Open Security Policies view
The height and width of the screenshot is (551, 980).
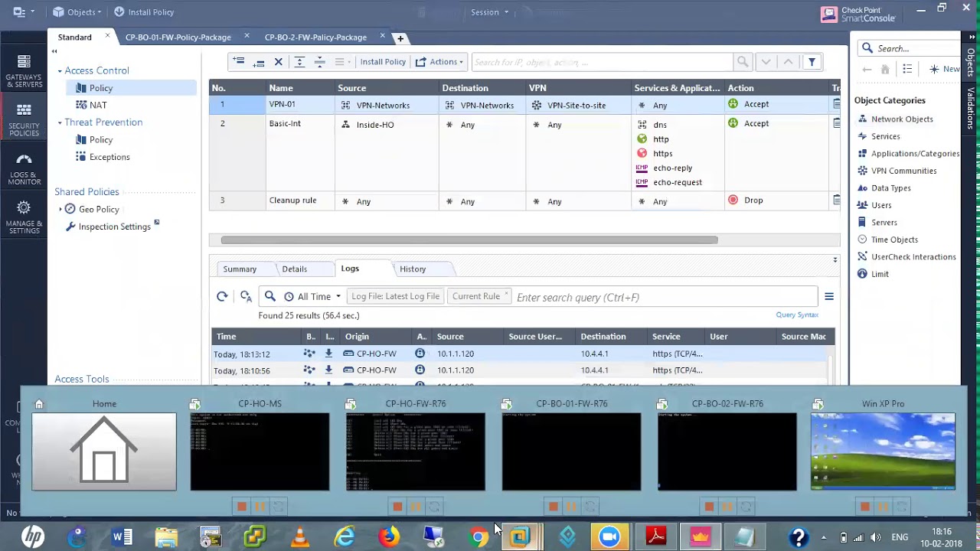tap(24, 121)
